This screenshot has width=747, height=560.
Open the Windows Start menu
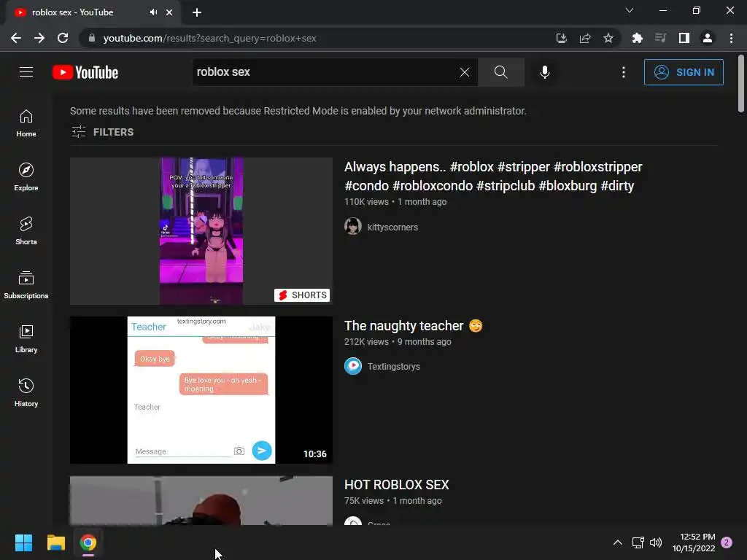pyautogui.click(x=23, y=542)
